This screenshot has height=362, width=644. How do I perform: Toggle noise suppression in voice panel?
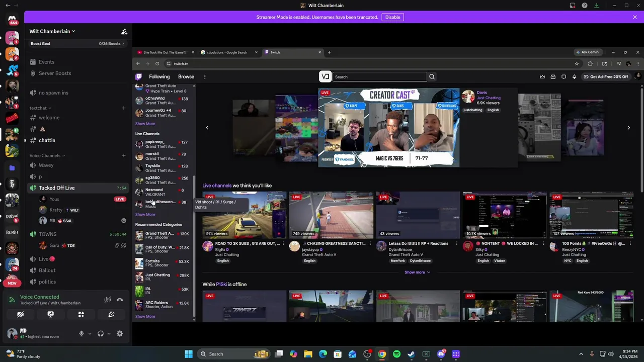pyautogui.click(x=107, y=300)
